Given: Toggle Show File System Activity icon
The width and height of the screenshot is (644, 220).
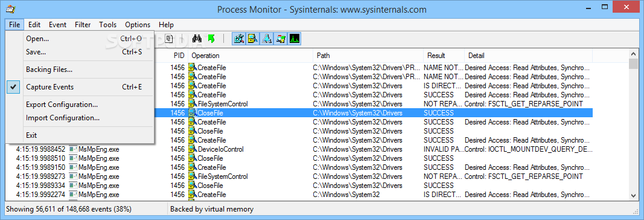Looking at the screenshot, I should (x=252, y=39).
